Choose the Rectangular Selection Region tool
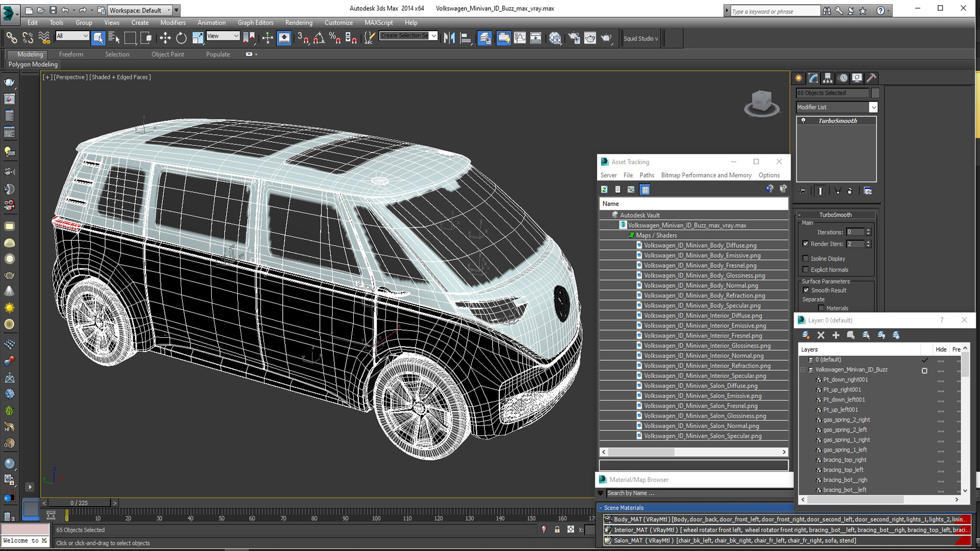Image resolution: width=980 pixels, height=551 pixels. 130,38
